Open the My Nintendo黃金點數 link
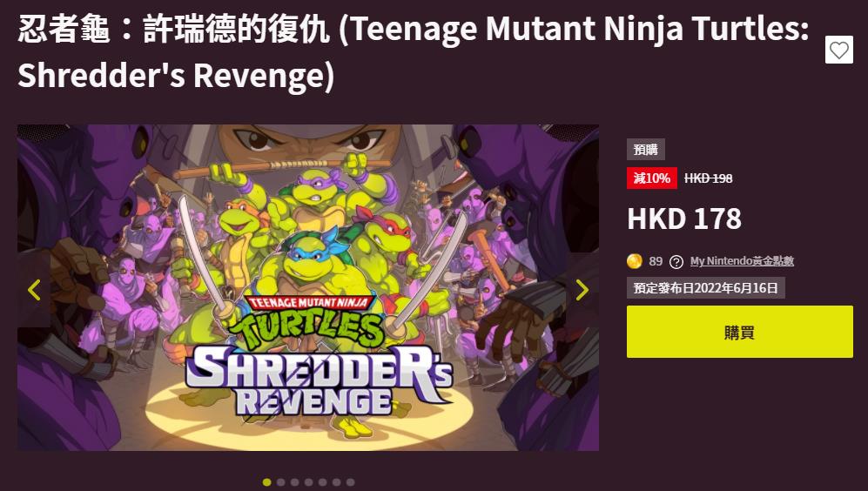Screen dimensions: 868x491 pos(742,261)
